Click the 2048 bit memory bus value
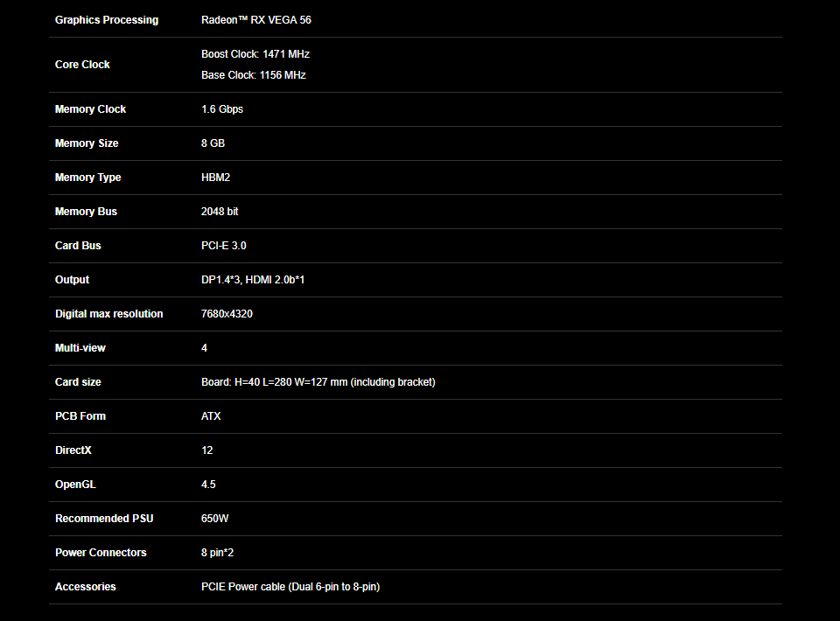This screenshot has width=840, height=621. click(x=220, y=212)
